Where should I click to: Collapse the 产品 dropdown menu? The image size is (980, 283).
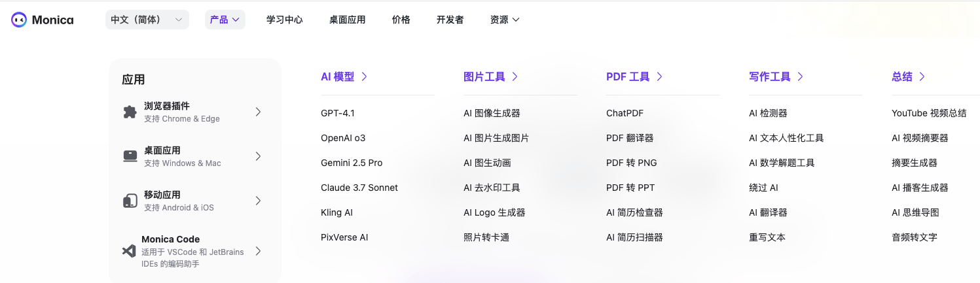[x=225, y=20]
